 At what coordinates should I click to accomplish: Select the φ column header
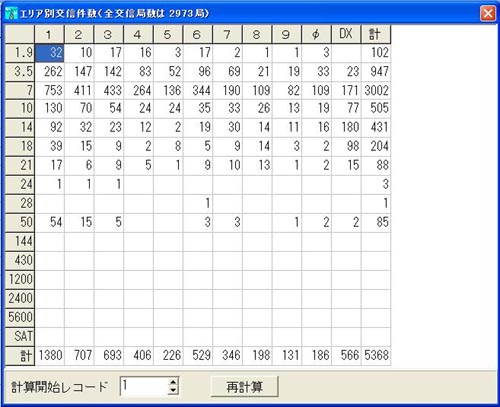coord(316,34)
